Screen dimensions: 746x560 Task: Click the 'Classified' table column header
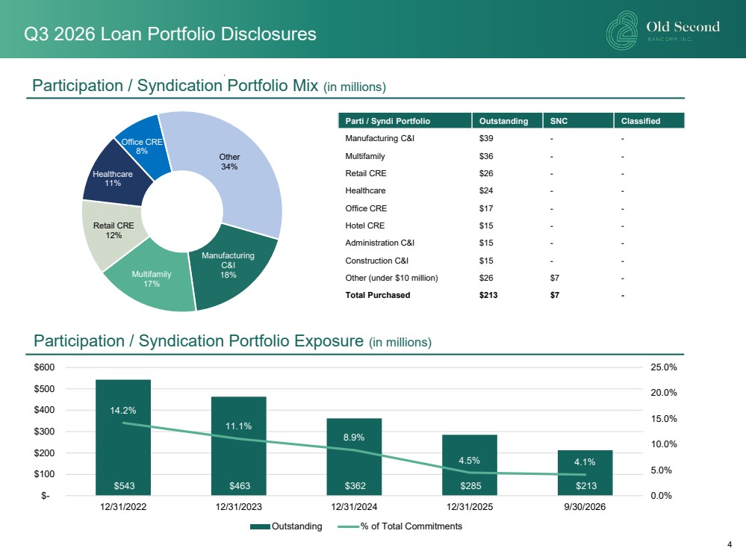tap(649, 121)
